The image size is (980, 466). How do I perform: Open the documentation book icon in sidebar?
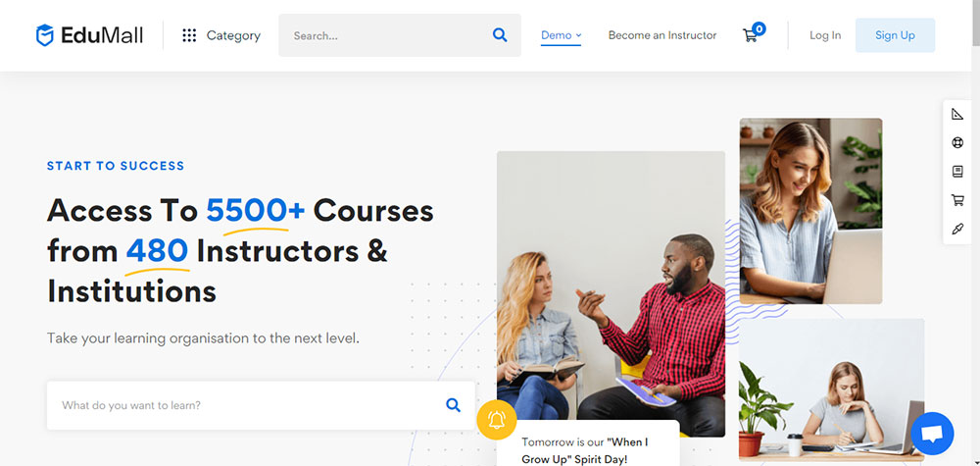tap(956, 172)
